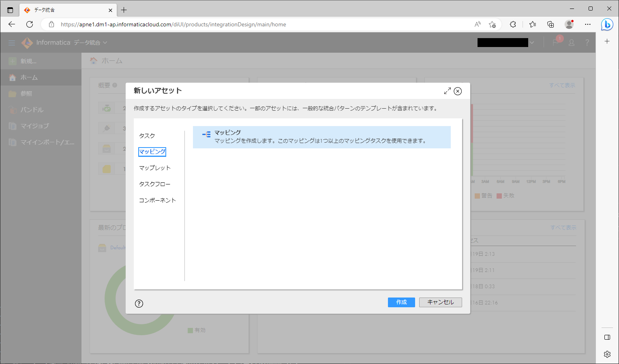Viewport: 619px width, 364px height.
Task: Click the Informatica logo in the header
Action: tap(27, 42)
